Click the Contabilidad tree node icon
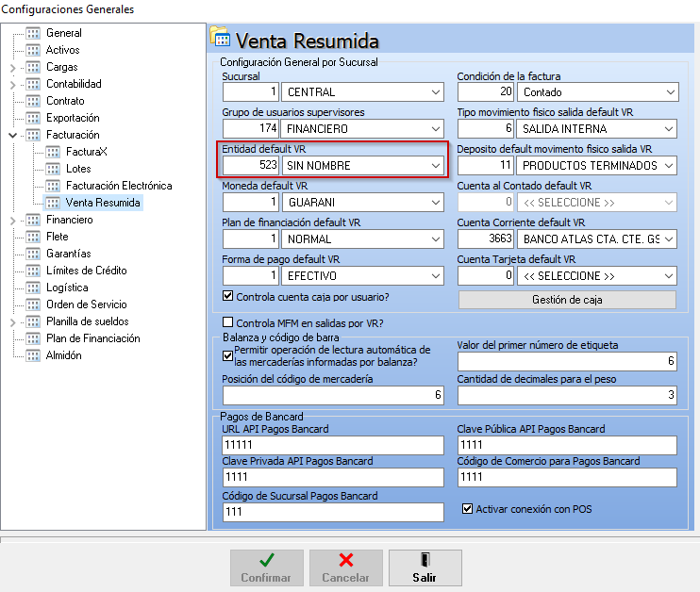The image size is (700, 592). pos(33,84)
